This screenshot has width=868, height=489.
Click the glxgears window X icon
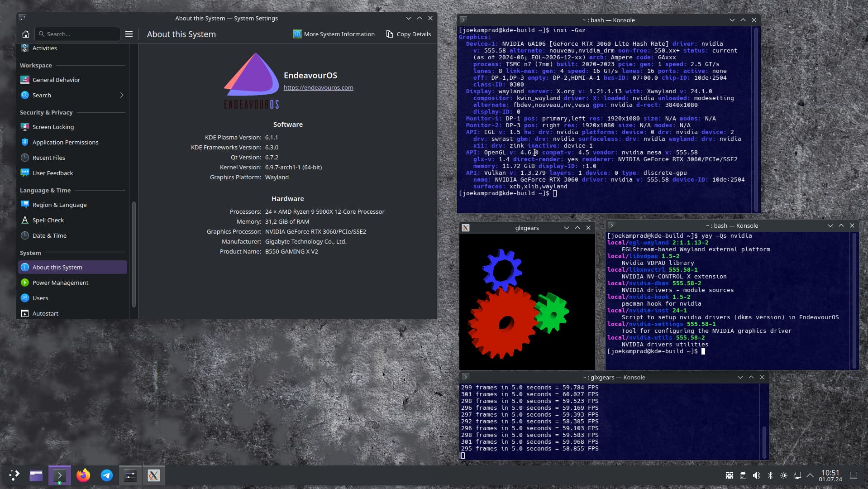coord(466,228)
